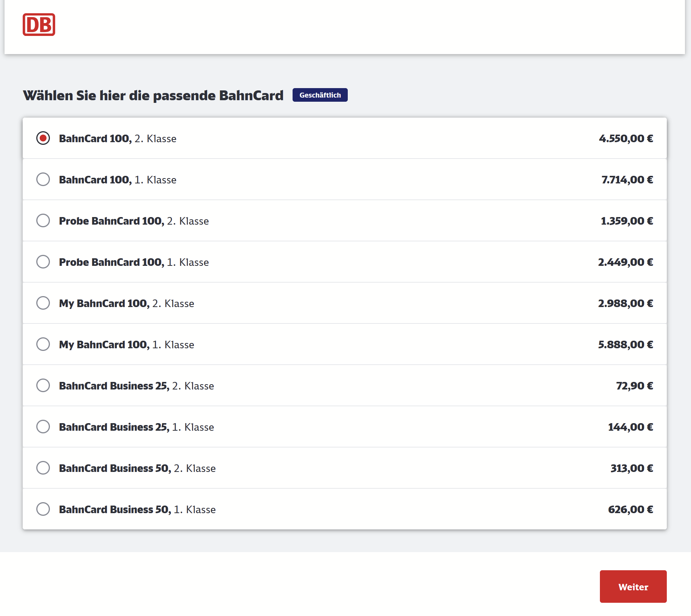Click the Weiter button
Screen dimensions: 691x616
[x=633, y=587]
